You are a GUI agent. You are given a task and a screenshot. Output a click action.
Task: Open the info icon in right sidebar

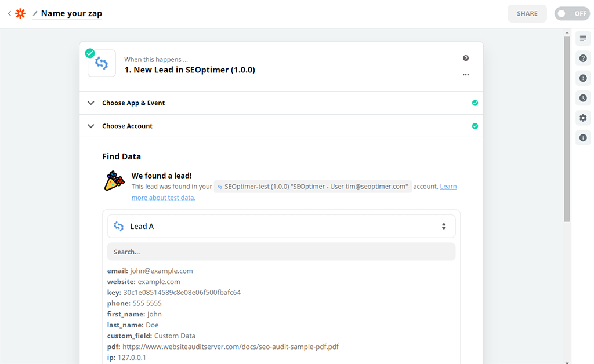pyautogui.click(x=583, y=138)
